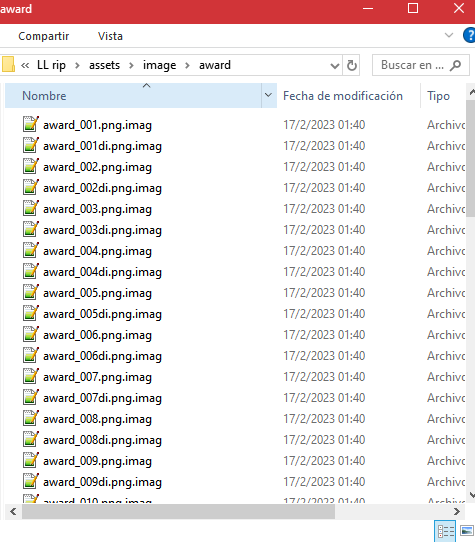The height and width of the screenshot is (542, 475).
Task: Sort by Fecha de modificación column
Action: [343, 96]
